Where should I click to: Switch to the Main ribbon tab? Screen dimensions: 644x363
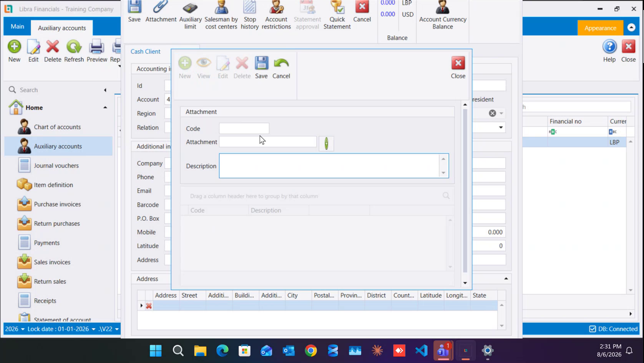(x=17, y=27)
